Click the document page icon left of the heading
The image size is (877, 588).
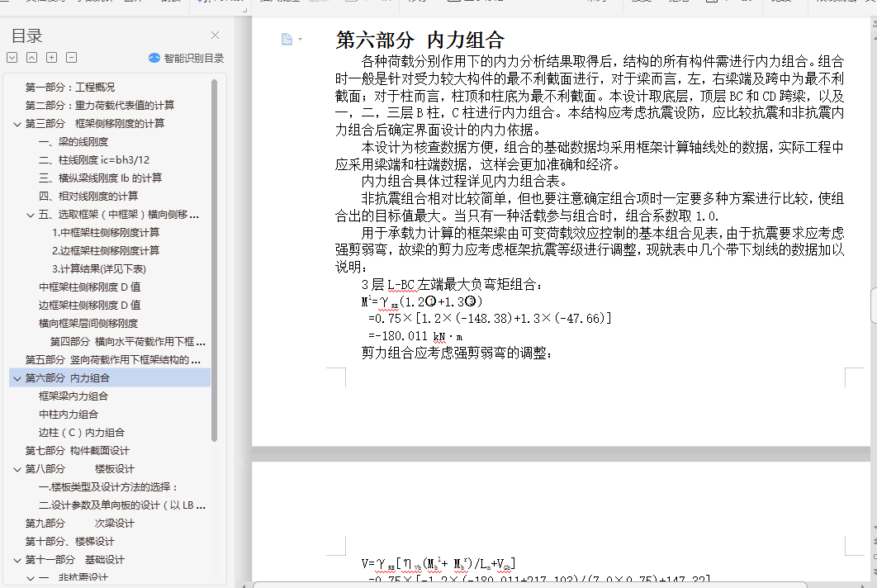[287, 39]
